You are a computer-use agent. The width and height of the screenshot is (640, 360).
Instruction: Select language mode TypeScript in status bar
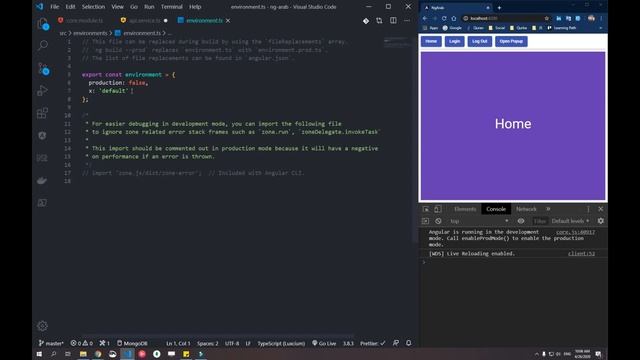(281, 343)
